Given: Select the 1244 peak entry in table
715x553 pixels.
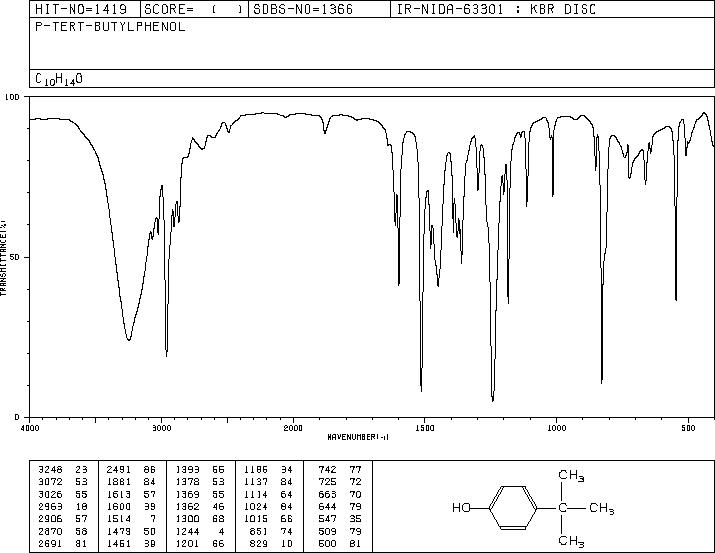Looking at the screenshot, I should point(200,531).
